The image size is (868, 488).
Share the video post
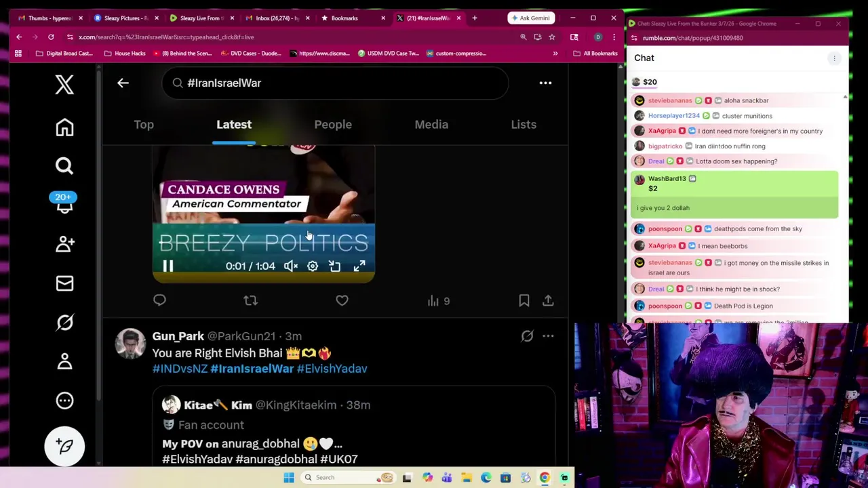pyautogui.click(x=548, y=300)
